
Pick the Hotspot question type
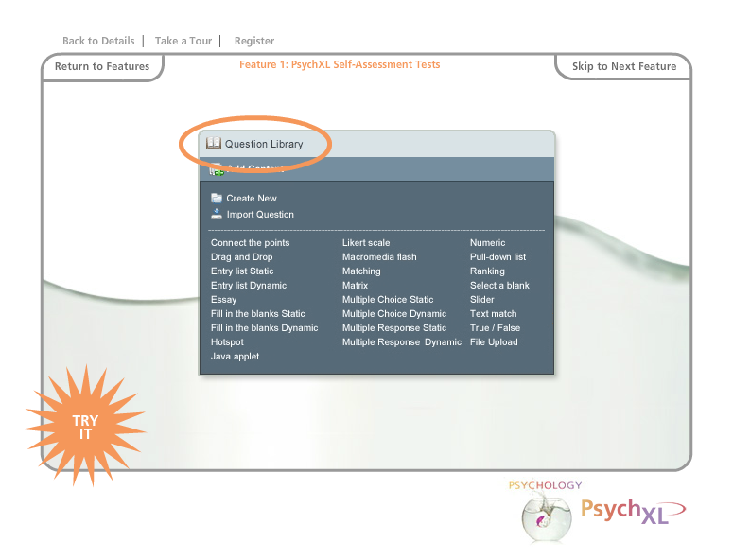tap(227, 342)
